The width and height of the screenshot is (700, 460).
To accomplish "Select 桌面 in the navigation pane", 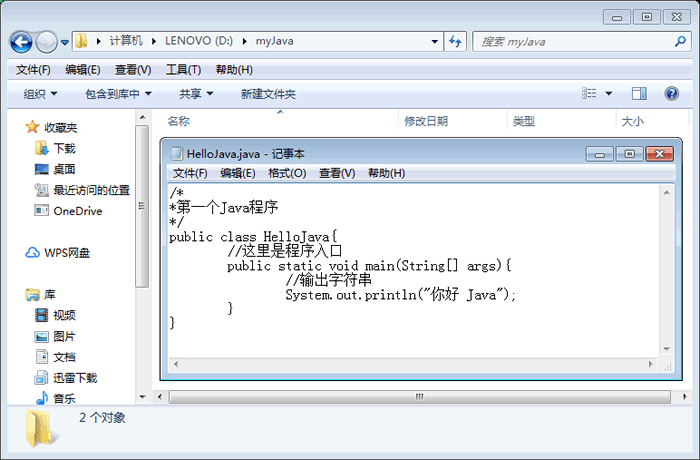I will click(64, 169).
